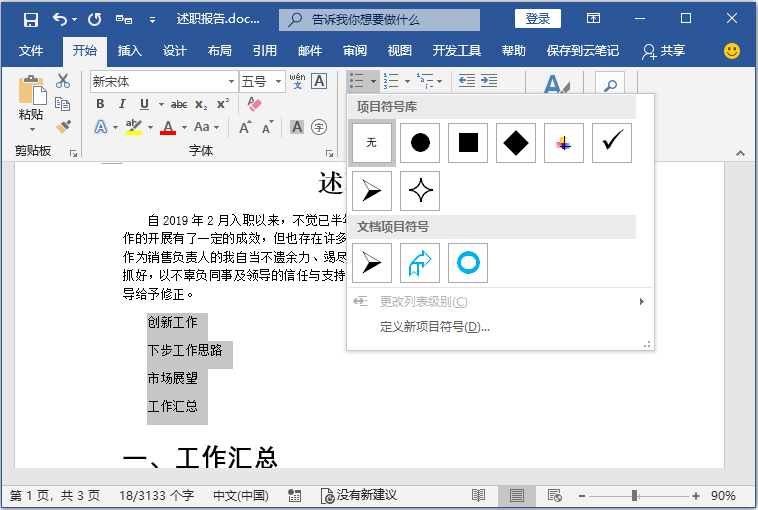Decrease font size with shrink icon
The height and width of the screenshot is (510, 758).
pos(267,127)
